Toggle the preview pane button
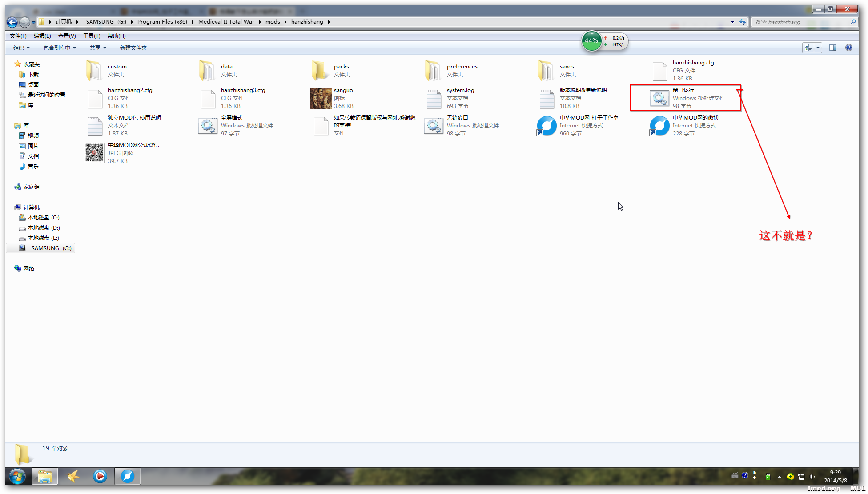Image resolution: width=868 pixels, height=494 pixels. pos(832,48)
